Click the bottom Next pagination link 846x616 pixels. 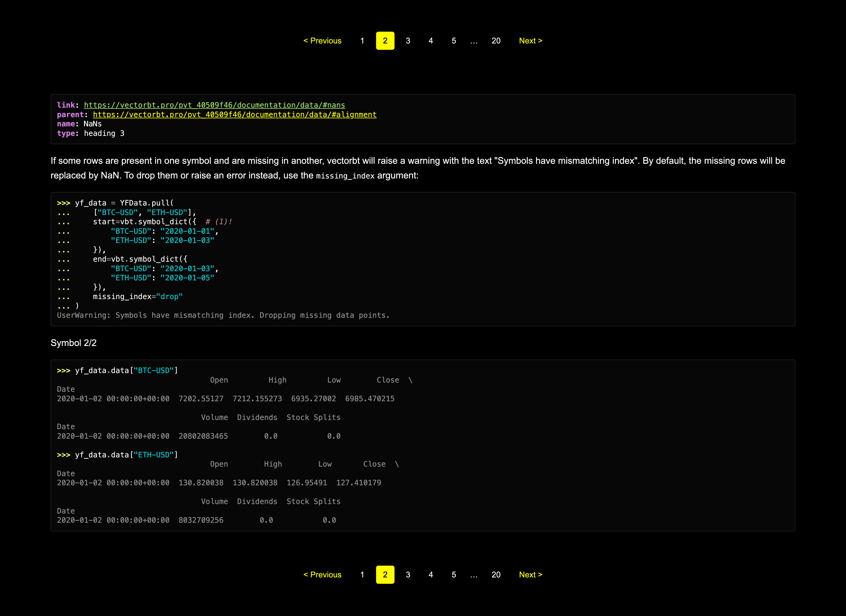point(530,575)
